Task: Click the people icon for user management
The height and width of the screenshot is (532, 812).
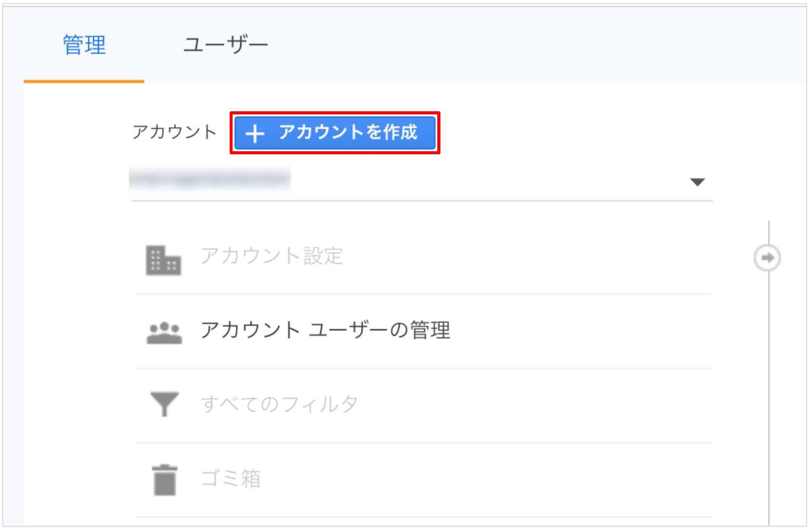Action: click(164, 332)
